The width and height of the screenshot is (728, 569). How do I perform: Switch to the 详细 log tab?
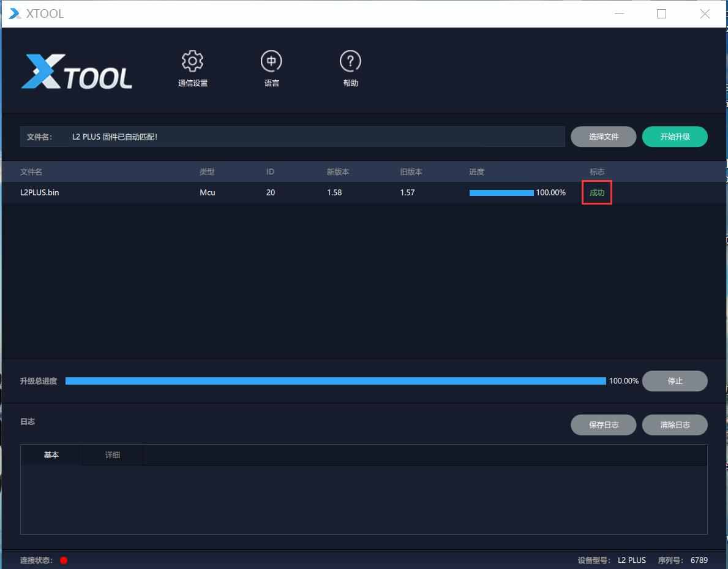(x=113, y=455)
